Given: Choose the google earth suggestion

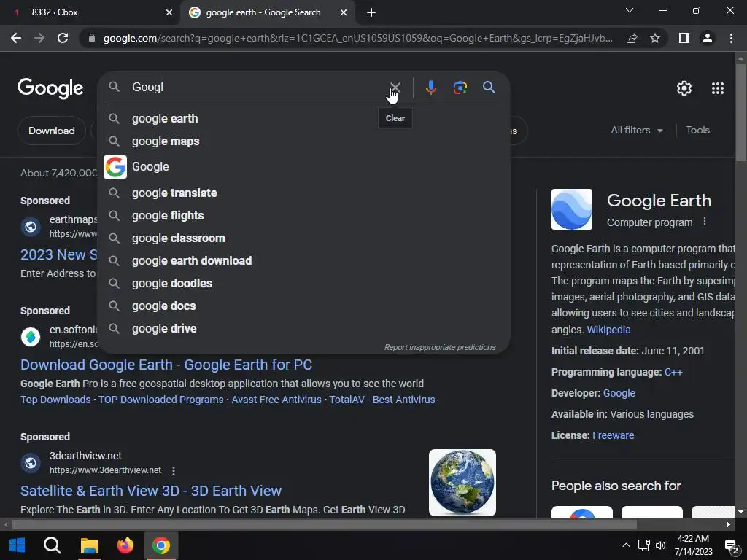Looking at the screenshot, I should point(303,119).
